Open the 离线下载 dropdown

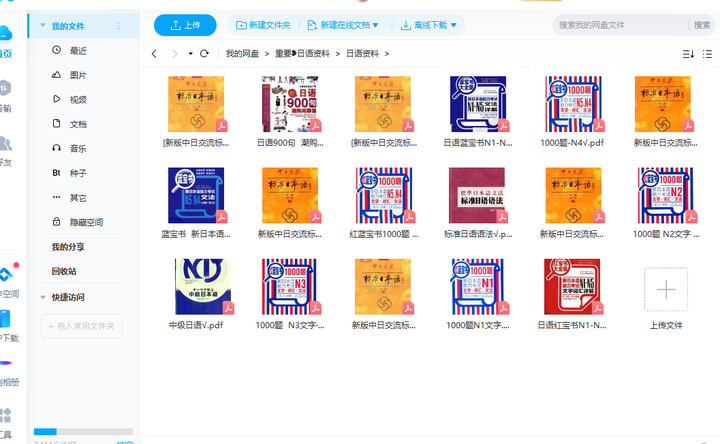(429, 25)
